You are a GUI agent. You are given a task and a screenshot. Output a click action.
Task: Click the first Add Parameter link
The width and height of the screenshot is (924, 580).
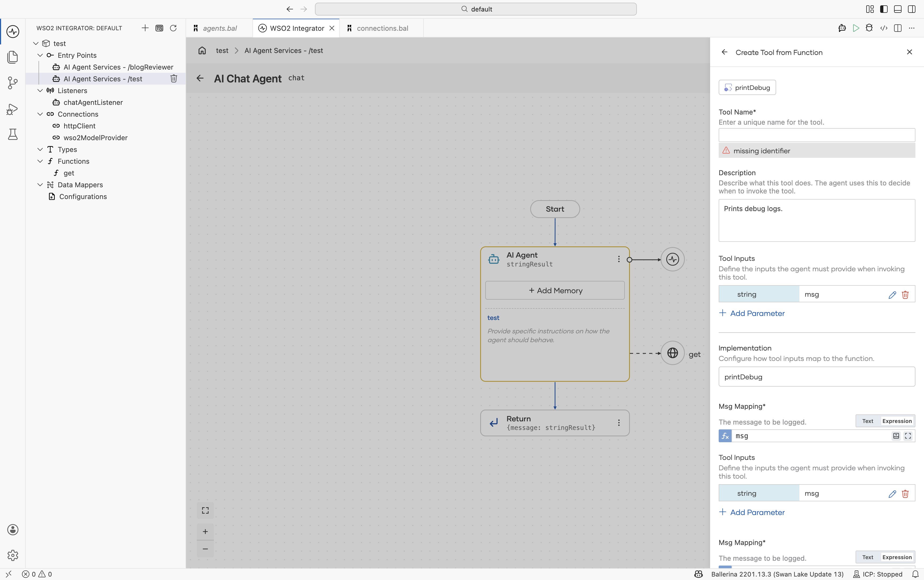(x=752, y=313)
